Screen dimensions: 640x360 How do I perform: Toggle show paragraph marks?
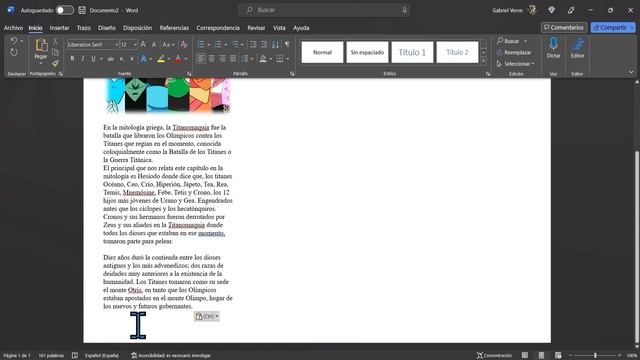click(x=287, y=44)
